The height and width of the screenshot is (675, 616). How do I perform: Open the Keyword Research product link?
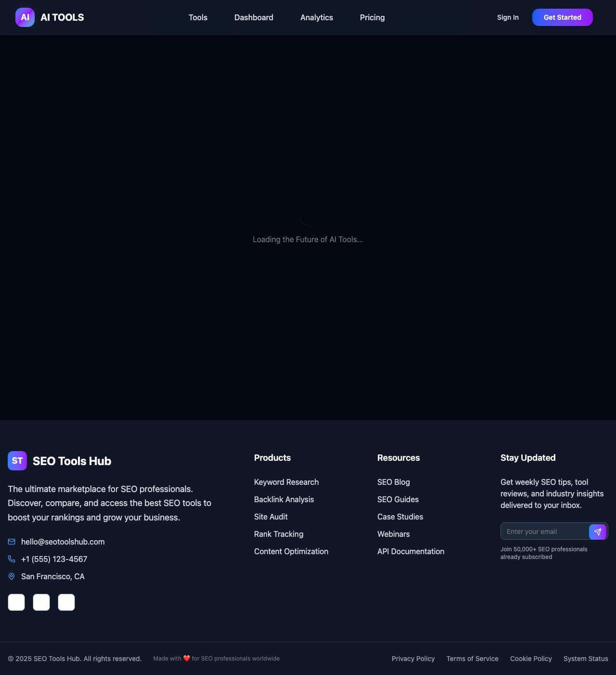[286, 482]
